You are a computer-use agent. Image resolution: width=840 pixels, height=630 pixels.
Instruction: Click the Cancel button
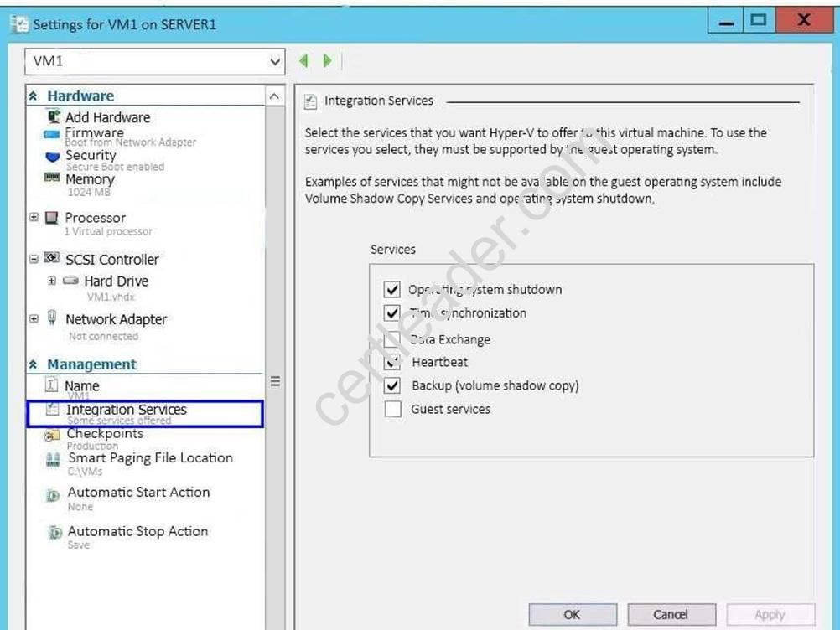tap(671, 614)
